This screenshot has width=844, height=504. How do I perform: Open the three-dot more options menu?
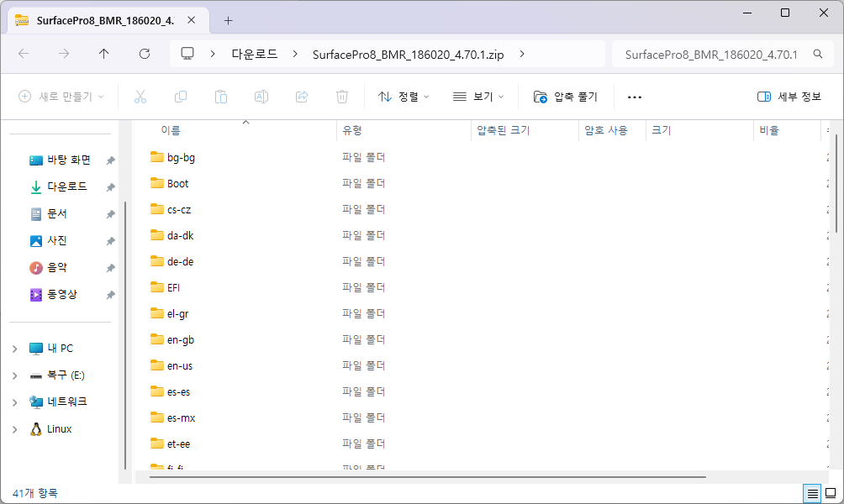pyautogui.click(x=635, y=97)
